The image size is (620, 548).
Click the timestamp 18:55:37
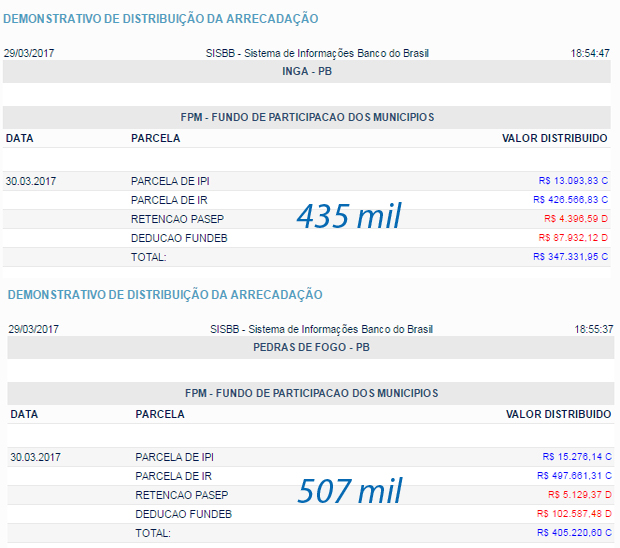tap(594, 329)
